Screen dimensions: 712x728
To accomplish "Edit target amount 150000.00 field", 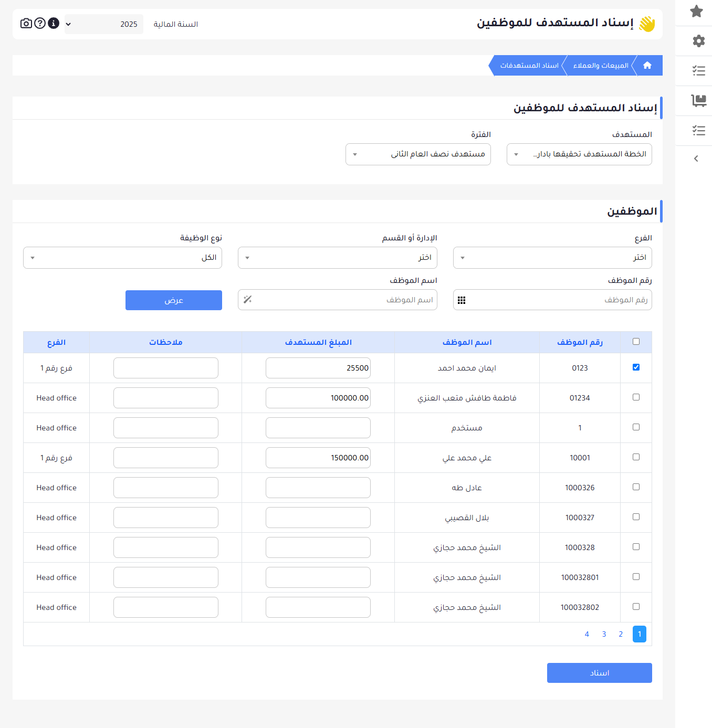I will [318, 458].
